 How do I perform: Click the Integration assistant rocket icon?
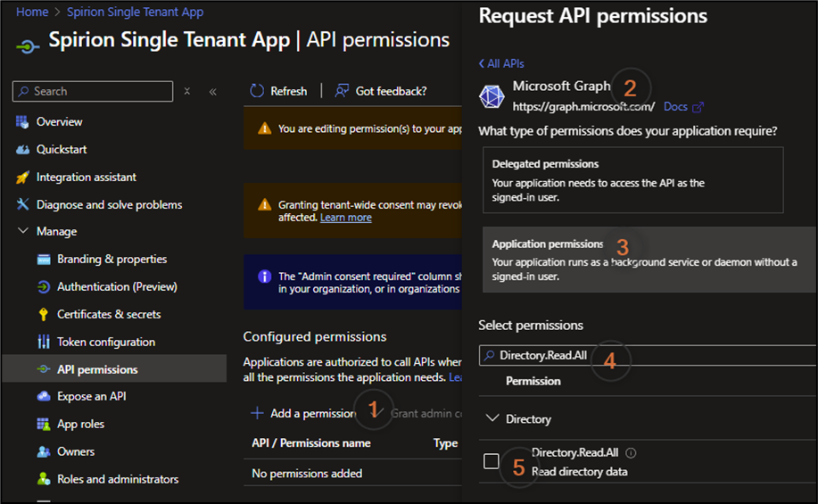(x=22, y=178)
